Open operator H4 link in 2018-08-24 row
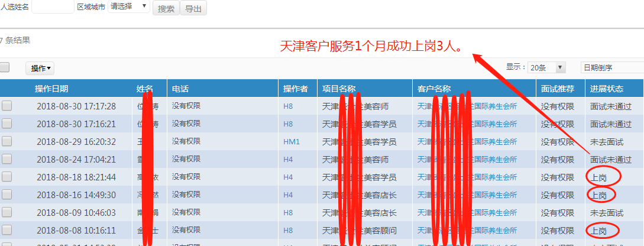This screenshot has width=644, height=246. point(288,159)
